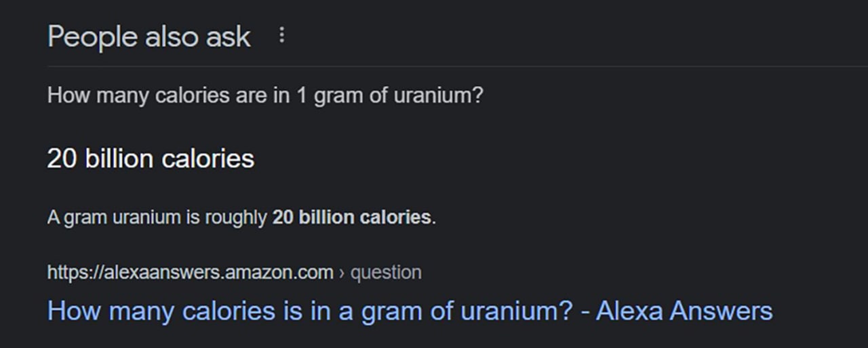Collapse the uranium calories question
Image resolution: width=868 pixels, height=348 pixels.
click(x=265, y=95)
